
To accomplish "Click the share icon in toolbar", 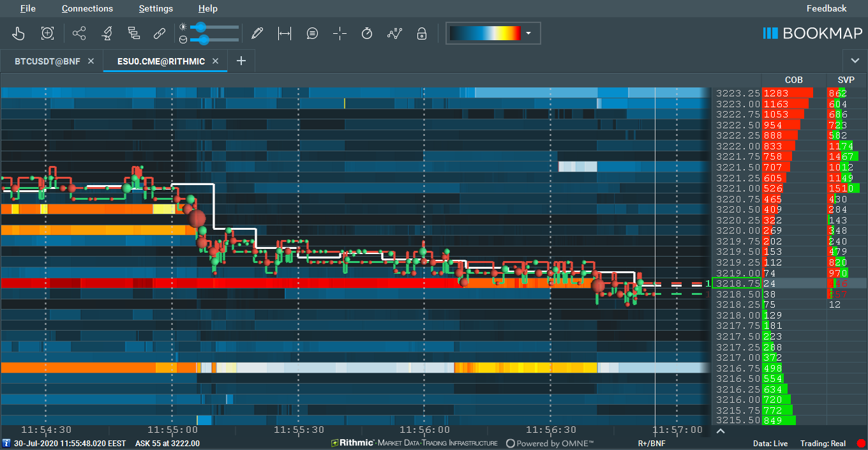I will [79, 33].
